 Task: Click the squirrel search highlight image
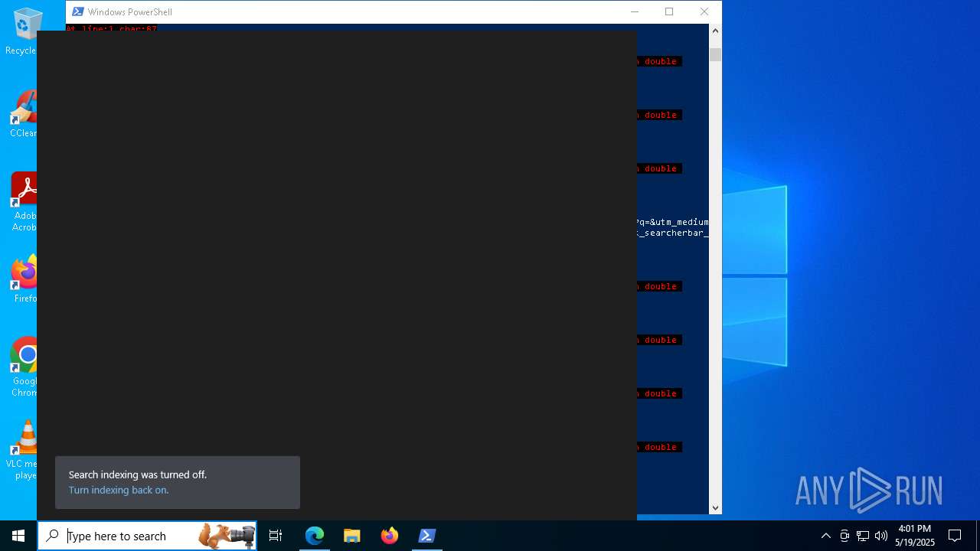click(227, 536)
